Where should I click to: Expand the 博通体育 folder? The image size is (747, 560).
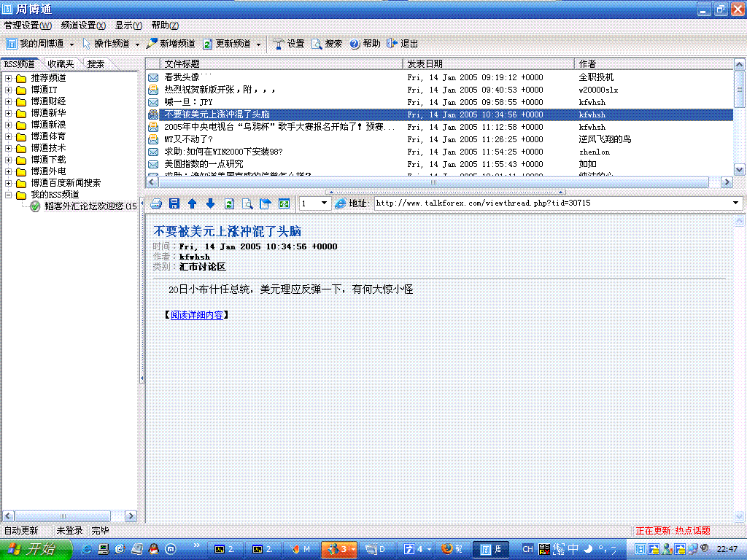coord(8,136)
